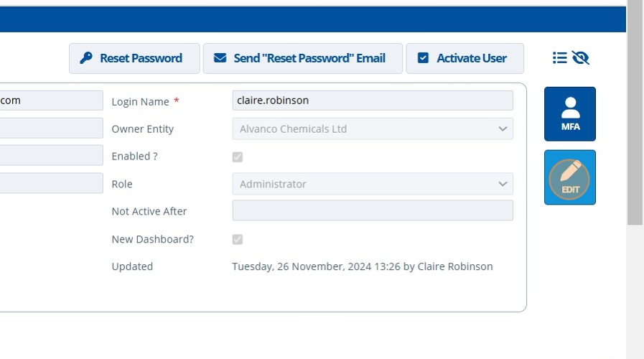This screenshot has width=644, height=359.
Task: Focus the Not Active After field
Action: [373, 210]
